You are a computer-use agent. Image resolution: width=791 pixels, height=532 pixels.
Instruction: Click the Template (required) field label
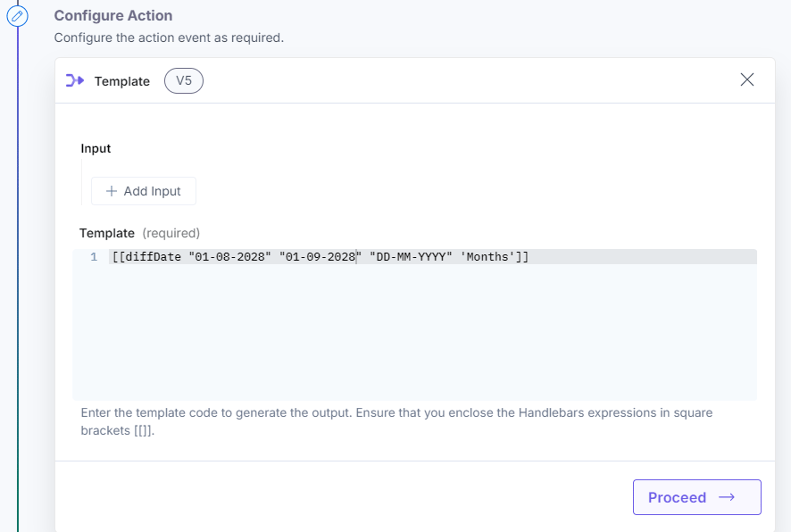(139, 233)
